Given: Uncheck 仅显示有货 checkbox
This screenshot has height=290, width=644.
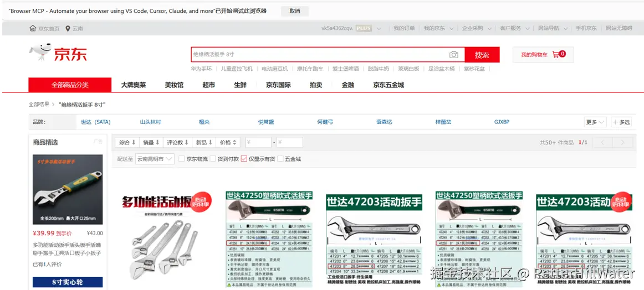Looking at the screenshot, I should [244, 159].
